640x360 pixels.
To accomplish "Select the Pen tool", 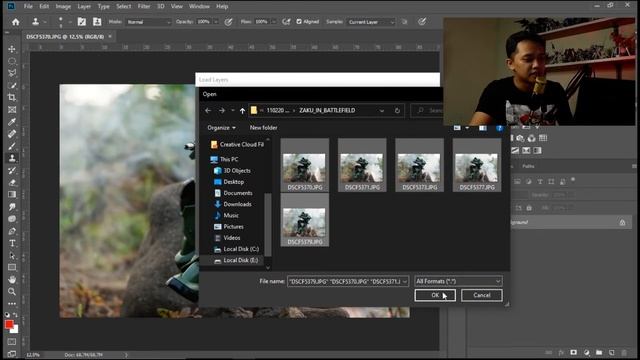I will (x=12, y=231).
